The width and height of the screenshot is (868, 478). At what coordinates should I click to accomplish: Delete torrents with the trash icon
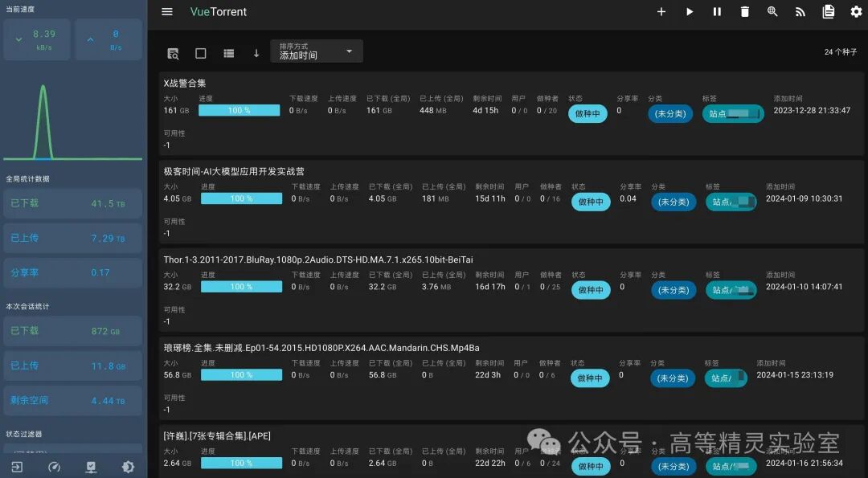(x=744, y=11)
